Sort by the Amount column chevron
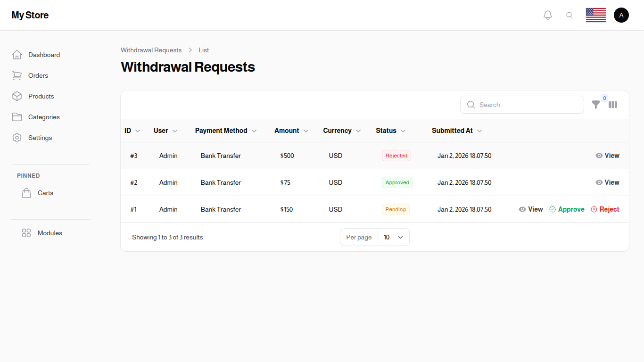This screenshot has height=362, width=644. click(305, 131)
